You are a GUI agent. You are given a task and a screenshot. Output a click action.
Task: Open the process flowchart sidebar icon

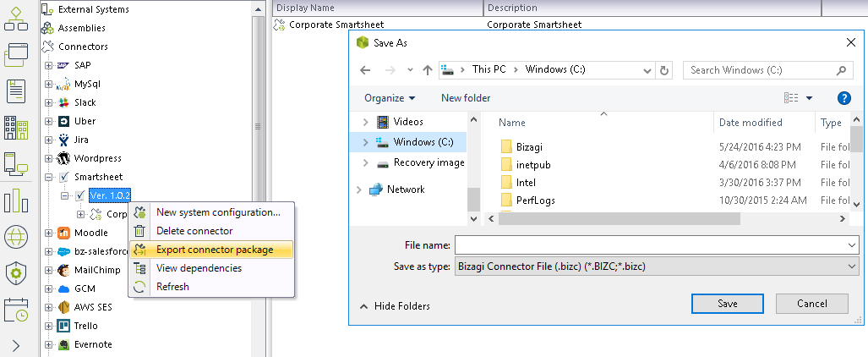tap(16, 19)
